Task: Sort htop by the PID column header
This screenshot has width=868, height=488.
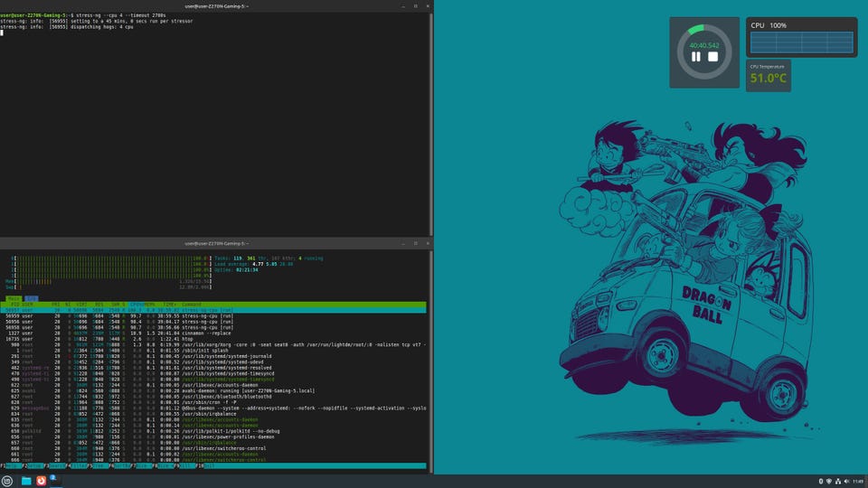Action: click(15, 304)
